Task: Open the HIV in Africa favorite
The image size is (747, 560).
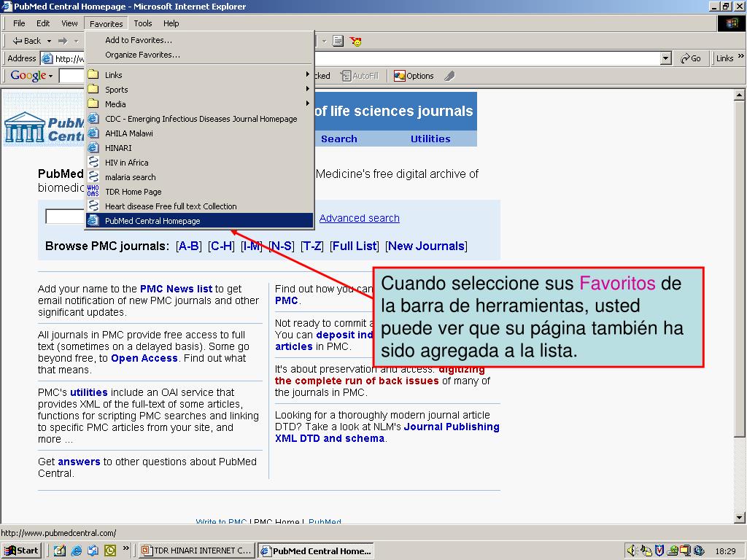Action: click(200, 163)
